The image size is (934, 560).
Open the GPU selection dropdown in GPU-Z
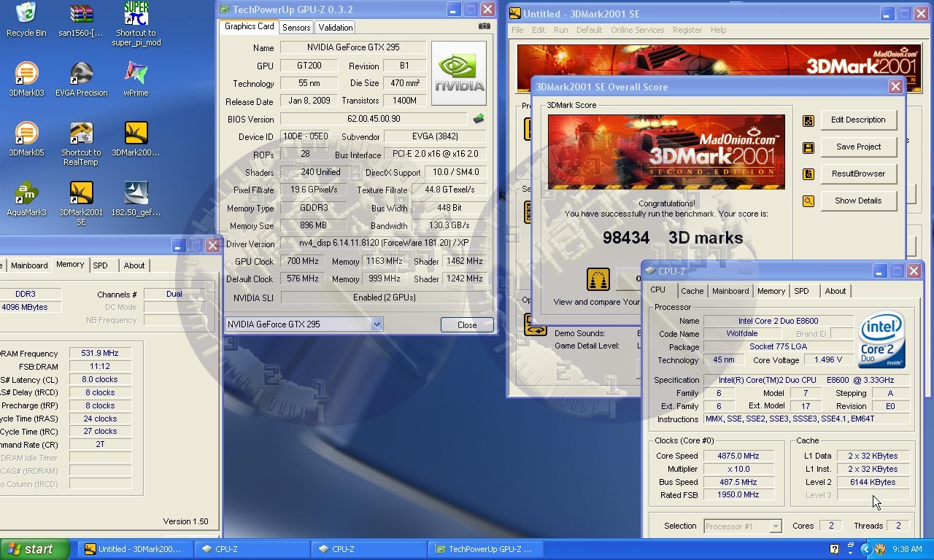click(x=377, y=324)
